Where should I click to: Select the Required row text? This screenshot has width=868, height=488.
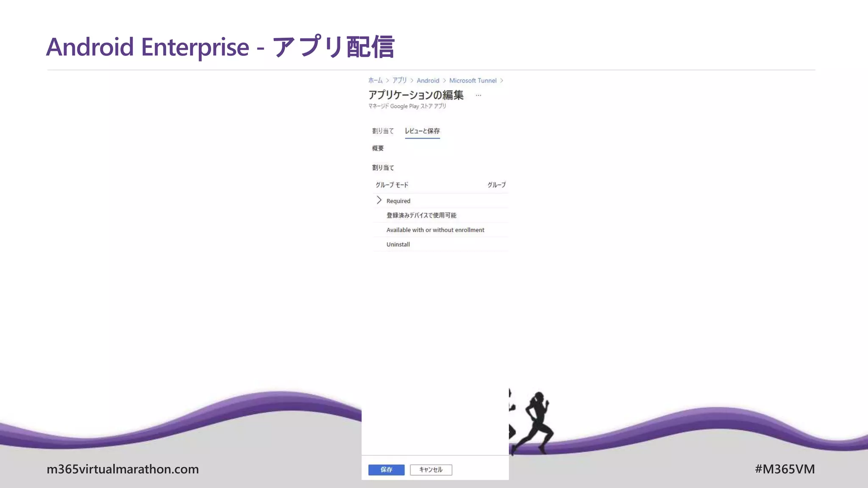398,201
